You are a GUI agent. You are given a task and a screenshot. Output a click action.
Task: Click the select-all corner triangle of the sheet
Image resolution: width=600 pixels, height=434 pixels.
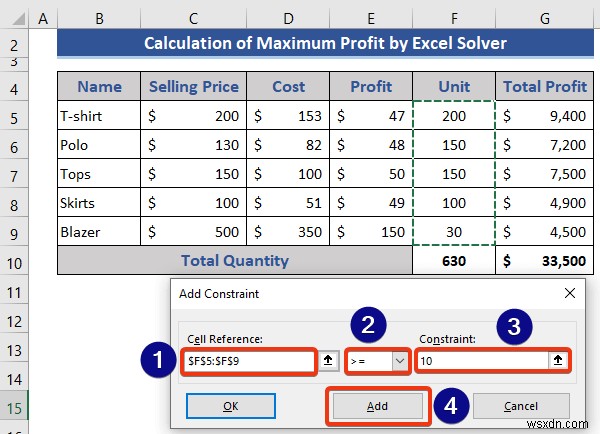(14, 19)
